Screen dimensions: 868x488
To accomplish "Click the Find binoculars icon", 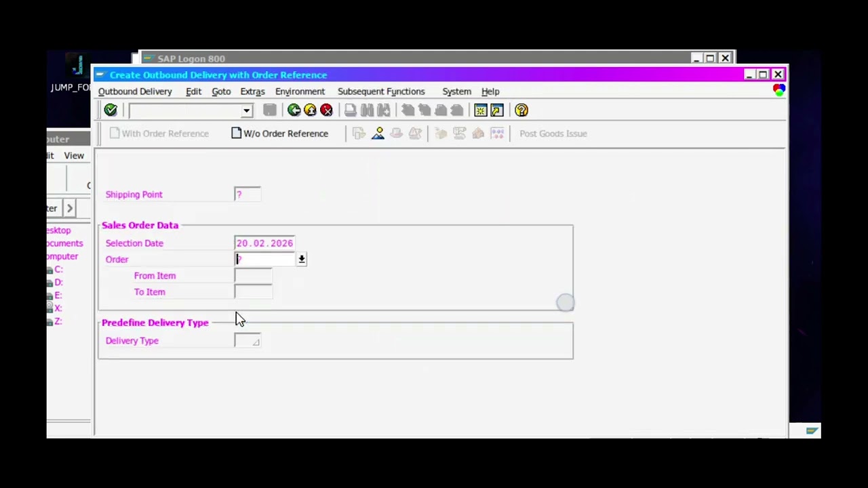I will click(367, 110).
